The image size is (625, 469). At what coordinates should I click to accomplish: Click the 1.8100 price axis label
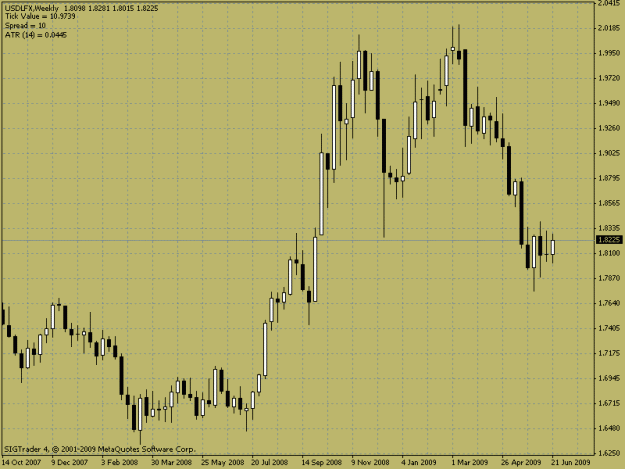click(609, 253)
